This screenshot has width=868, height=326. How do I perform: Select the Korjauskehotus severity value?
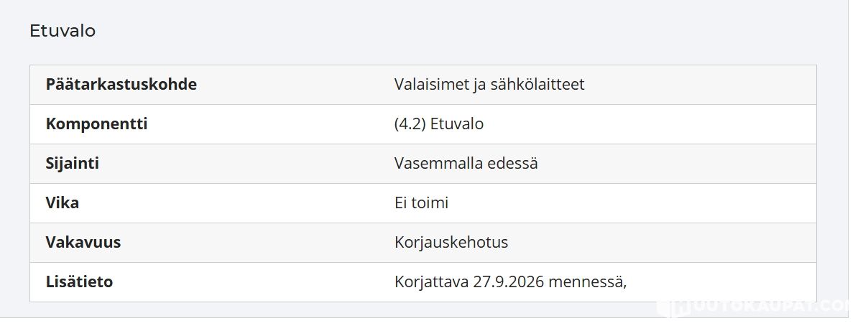tap(451, 242)
